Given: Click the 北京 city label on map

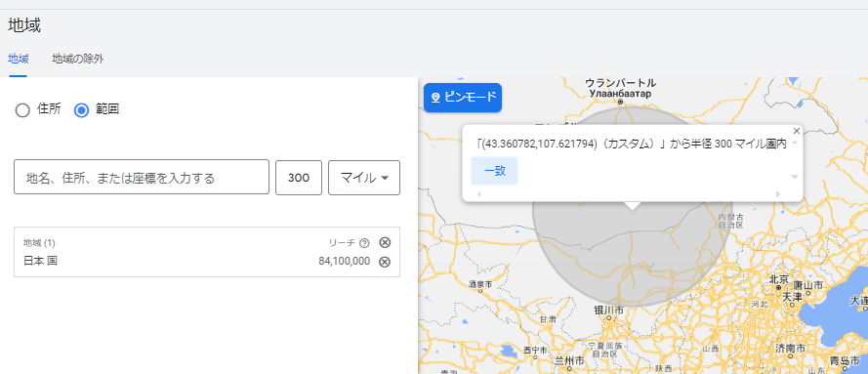Looking at the screenshot, I should click(x=779, y=279).
